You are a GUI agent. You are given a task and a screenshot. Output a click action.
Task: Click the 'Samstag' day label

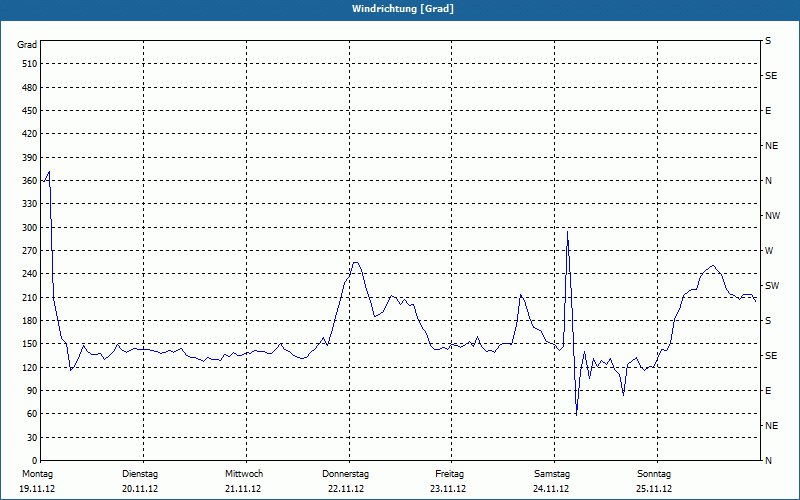click(x=552, y=474)
